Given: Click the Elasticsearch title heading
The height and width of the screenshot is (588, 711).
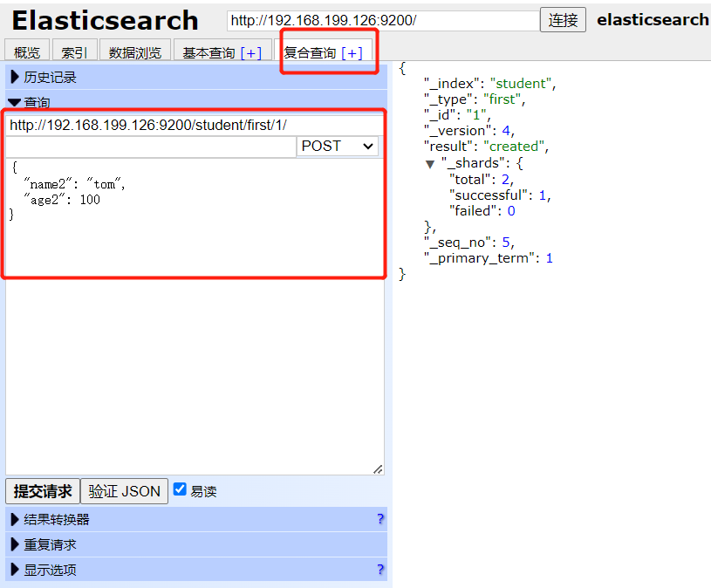Looking at the screenshot, I should click(x=106, y=20).
